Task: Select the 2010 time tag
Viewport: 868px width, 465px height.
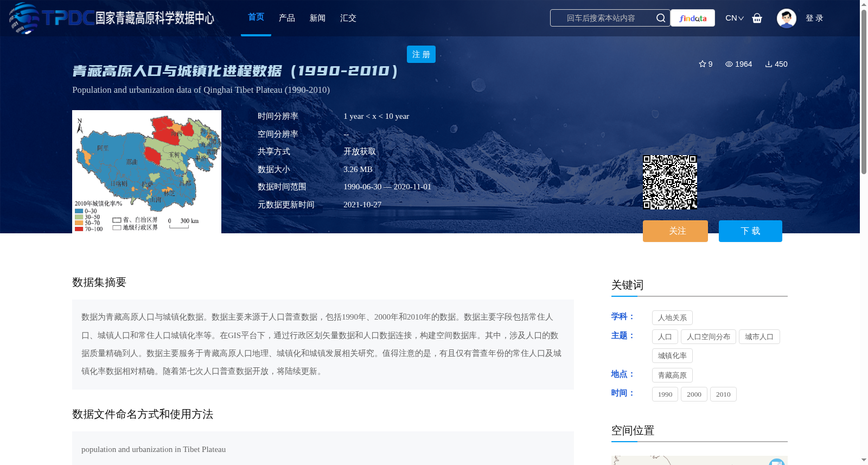Action: coord(723,394)
